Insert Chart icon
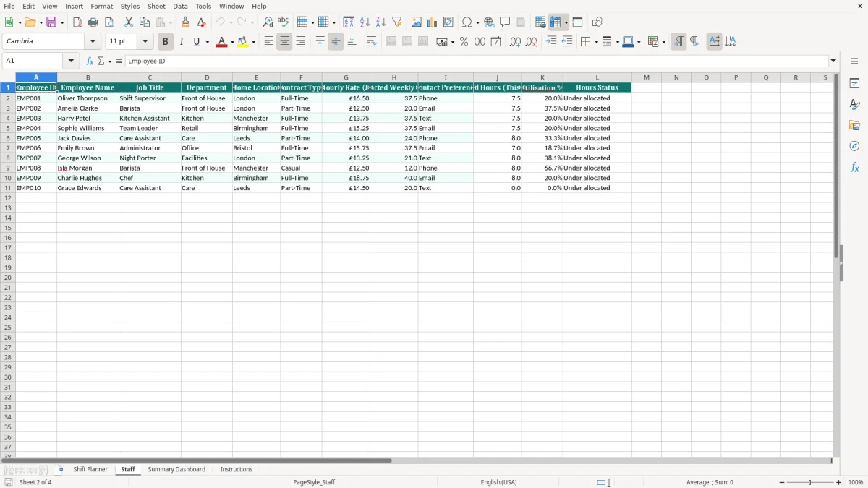 [433, 22]
